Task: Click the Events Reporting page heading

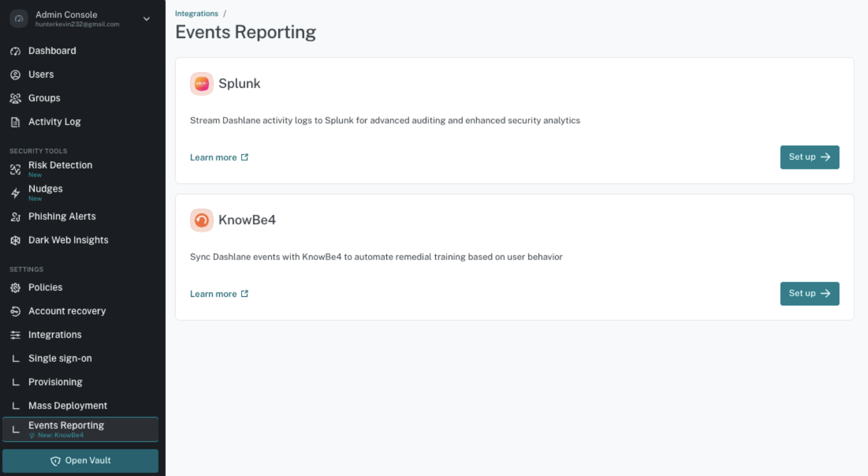Action: 245,32
